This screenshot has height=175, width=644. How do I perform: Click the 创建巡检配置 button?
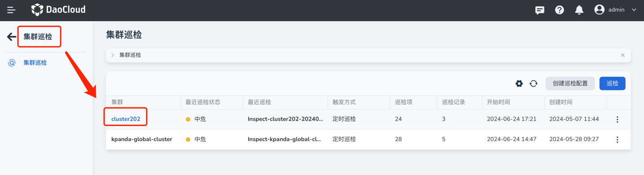570,83
